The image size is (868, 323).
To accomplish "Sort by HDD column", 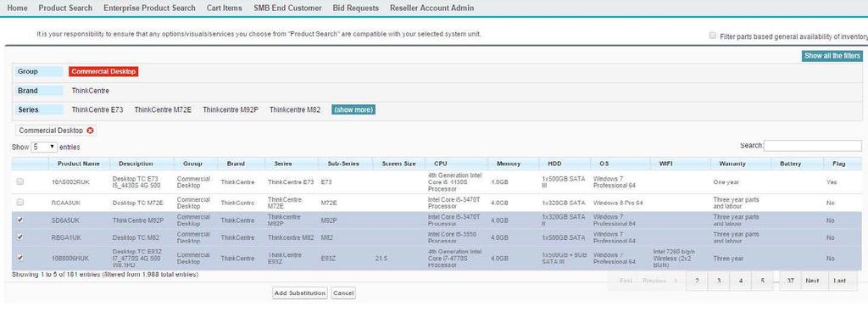I will click(554, 164).
